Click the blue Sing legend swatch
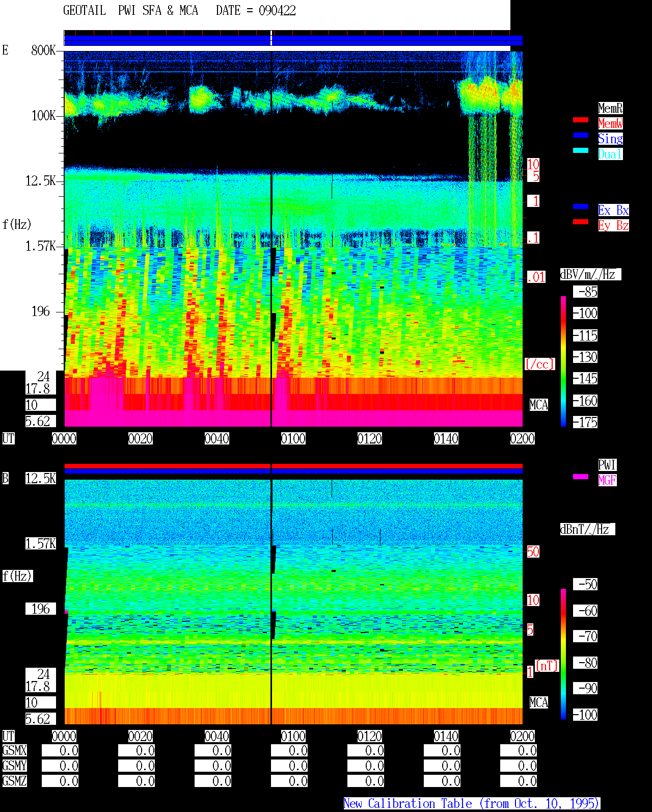652x812 pixels. point(581,135)
